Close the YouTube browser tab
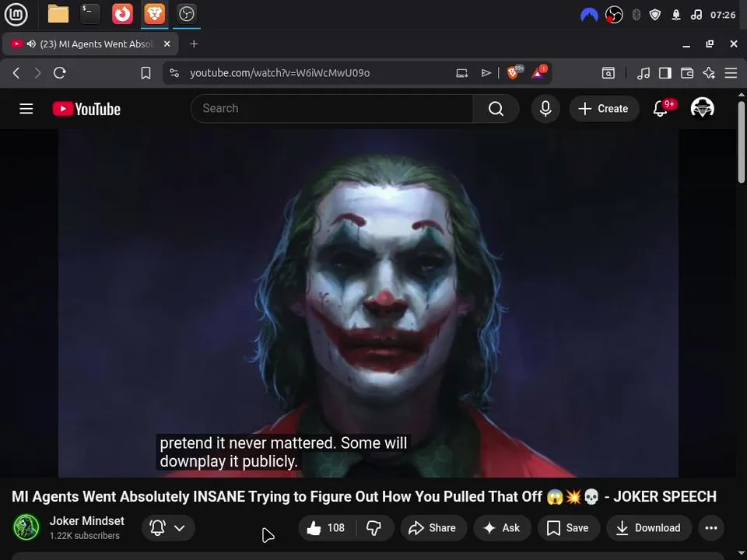 (167, 44)
